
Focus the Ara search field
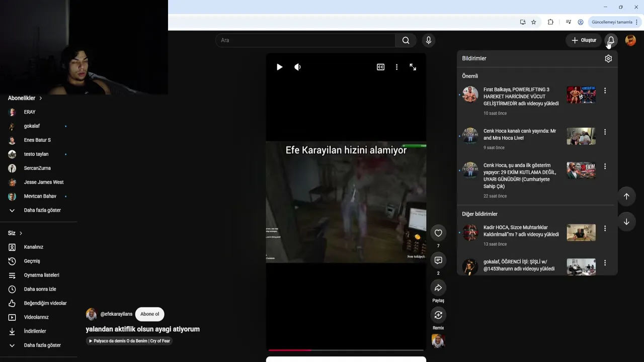coord(305,40)
